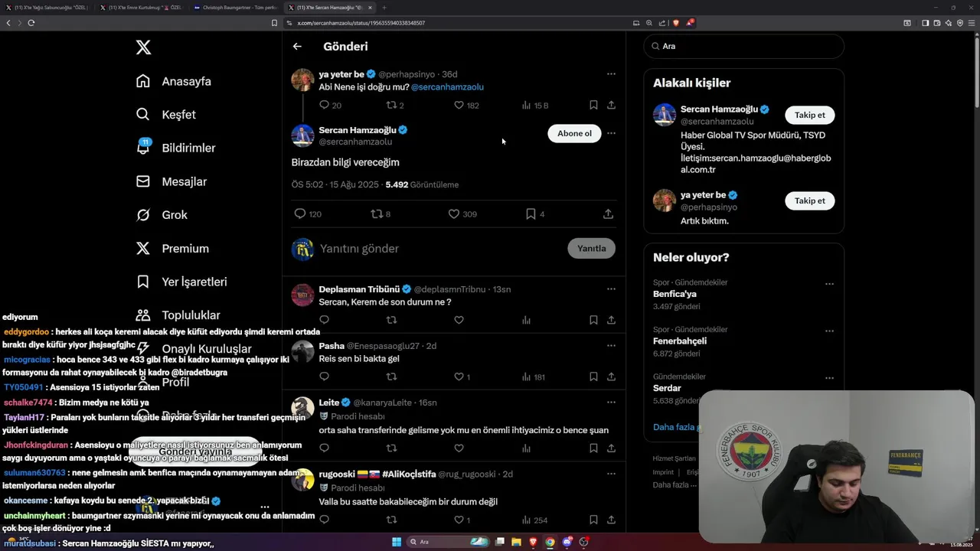This screenshot has width=980, height=551.
Task: Click the browser address bar URL
Action: click(x=361, y=23)
